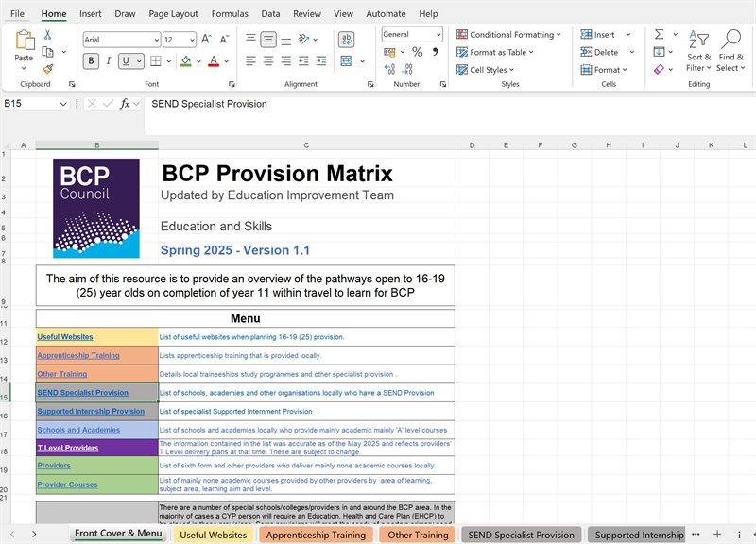Show more sheet tabs with ellipsis
This screenshot has height=544, width=756.
pyautogui.click(x=696, y=534)
